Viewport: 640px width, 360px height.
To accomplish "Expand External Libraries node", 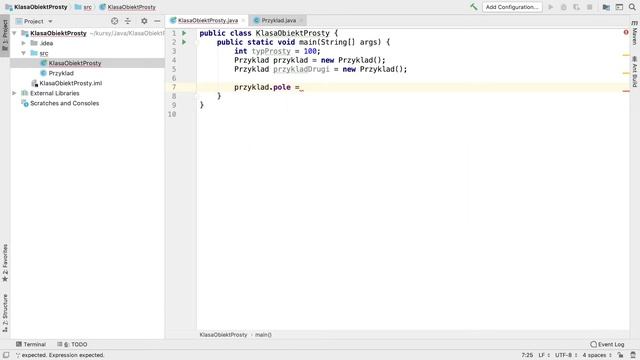I will click(x=14, y=93).
